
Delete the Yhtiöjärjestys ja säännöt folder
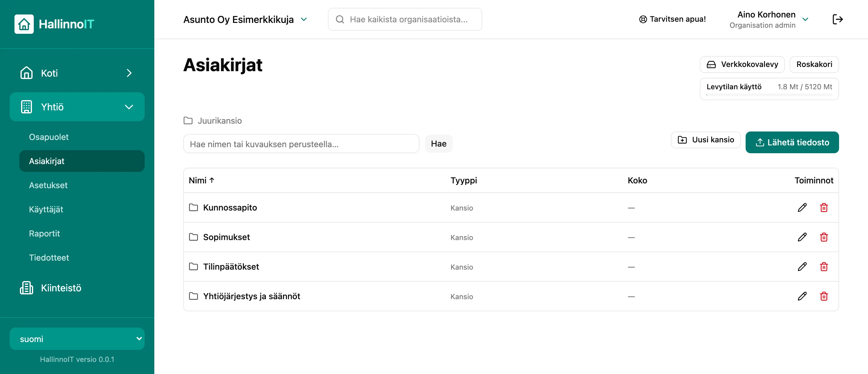pos(823,296)
